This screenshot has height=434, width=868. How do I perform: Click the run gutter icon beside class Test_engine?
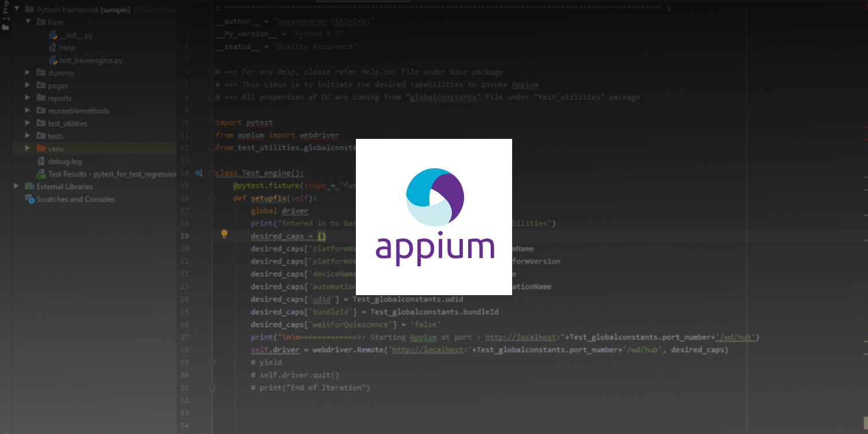click(x=199, y=173)
